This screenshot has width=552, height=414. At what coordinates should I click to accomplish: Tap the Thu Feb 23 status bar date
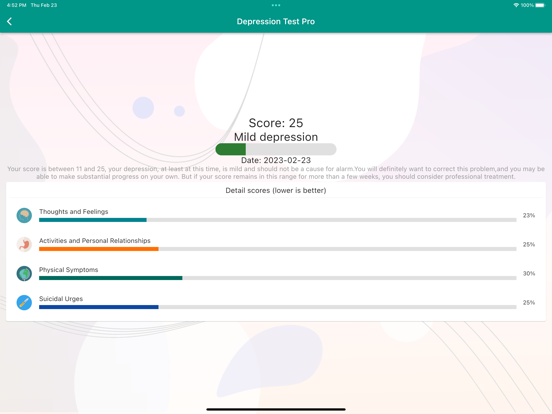click(x=44, y=5)
